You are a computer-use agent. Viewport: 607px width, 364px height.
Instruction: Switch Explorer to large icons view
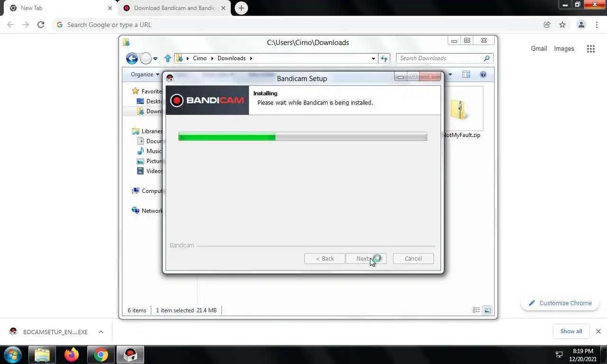point(487,310)
